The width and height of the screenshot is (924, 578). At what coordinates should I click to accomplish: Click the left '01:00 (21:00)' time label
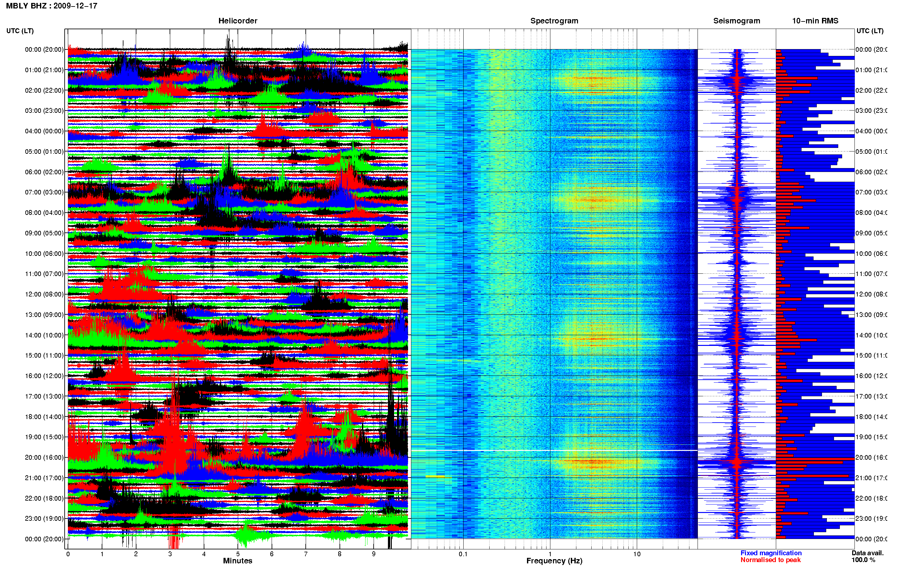(x=44, y=70)
